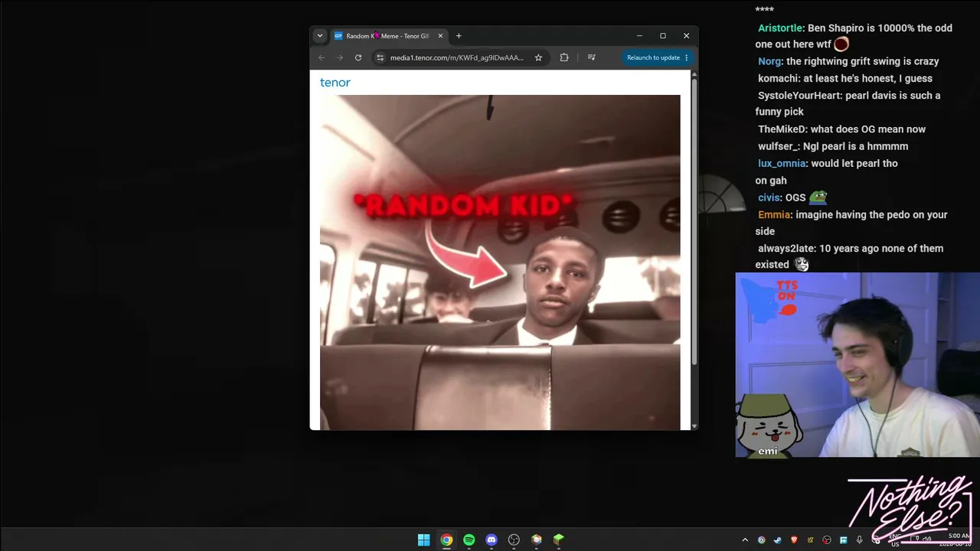Screen dimensions: 980x551
Task: Show hidden system tray icons
Action: pos(745,540)
